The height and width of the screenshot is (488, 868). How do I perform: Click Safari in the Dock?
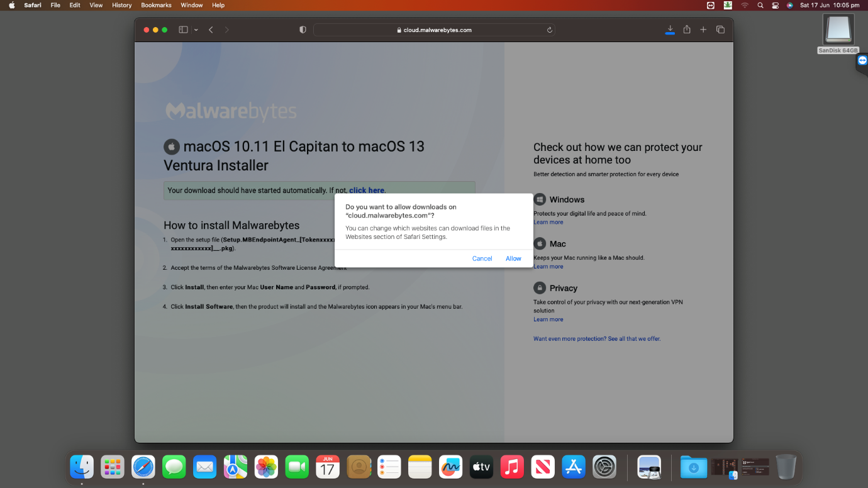pos(143,467)
